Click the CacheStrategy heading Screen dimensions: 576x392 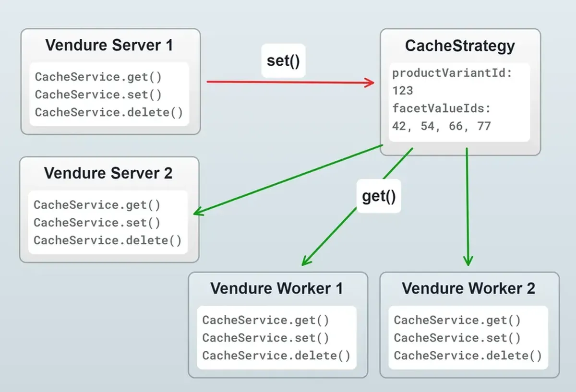[x=460, y=46]
